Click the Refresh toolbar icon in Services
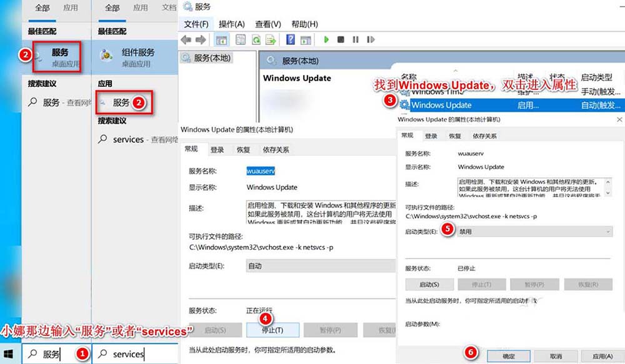Viewport: 625px width, 364px height. click(256, 39)
